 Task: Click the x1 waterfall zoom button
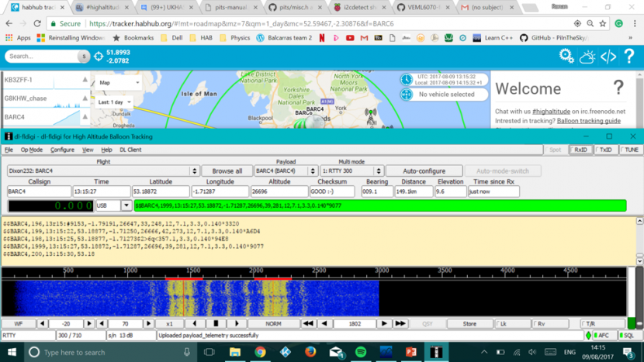(x=169, y=324)
